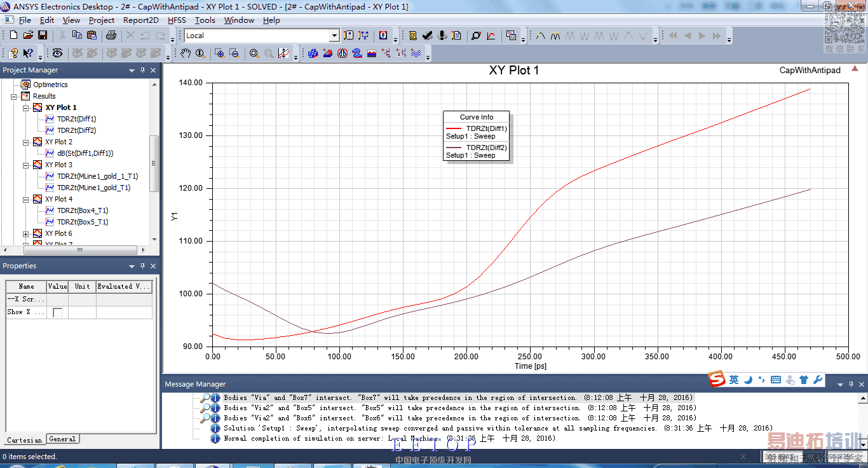
Task: Click the Copy icon in toolbar
Action: tap(78, 36)
